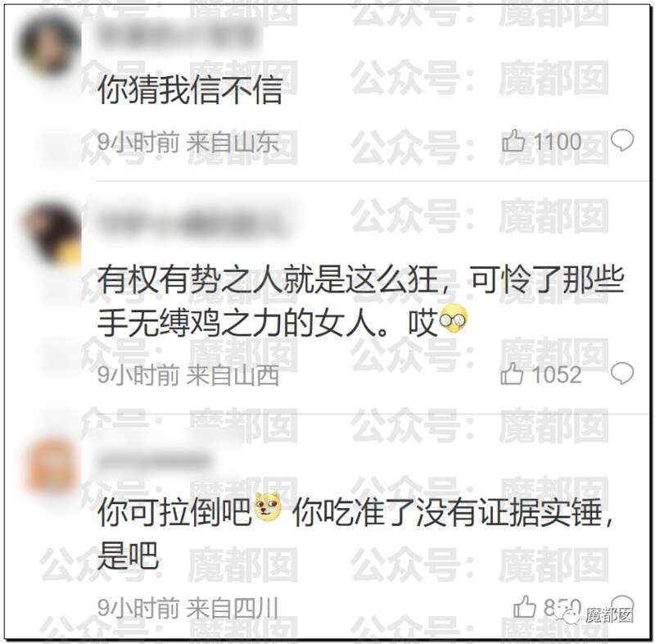Image resolution: width=655 pixels, height=644 pixels.
Task: Like the comment with 1052 likes
Action: (513, 373)
